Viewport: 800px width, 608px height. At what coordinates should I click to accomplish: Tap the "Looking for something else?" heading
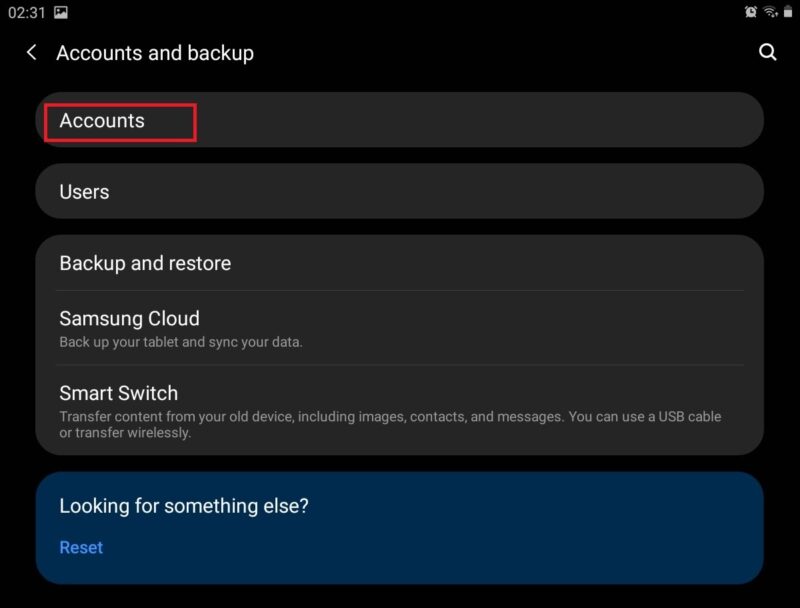tap(184, 506)
